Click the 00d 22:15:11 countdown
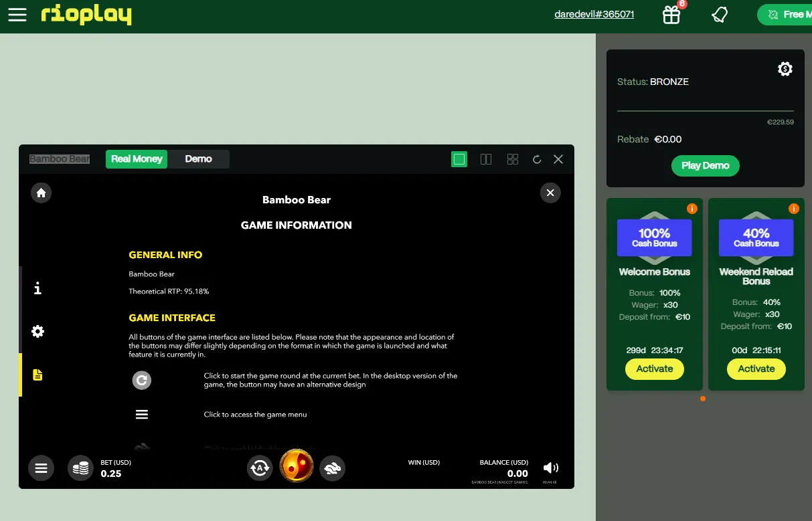This screenshot has height=521, width=812. tap(756, 350)
